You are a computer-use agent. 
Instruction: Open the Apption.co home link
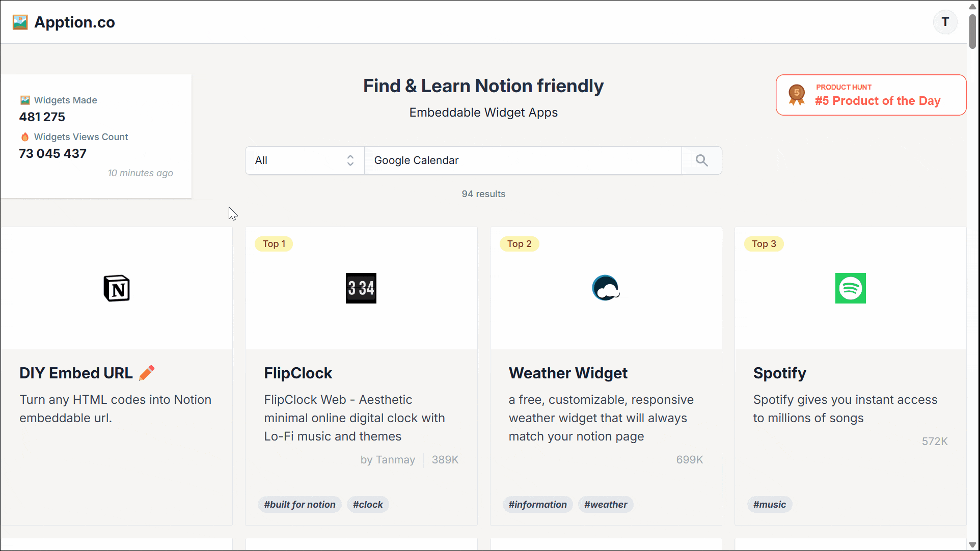(64, 22)
